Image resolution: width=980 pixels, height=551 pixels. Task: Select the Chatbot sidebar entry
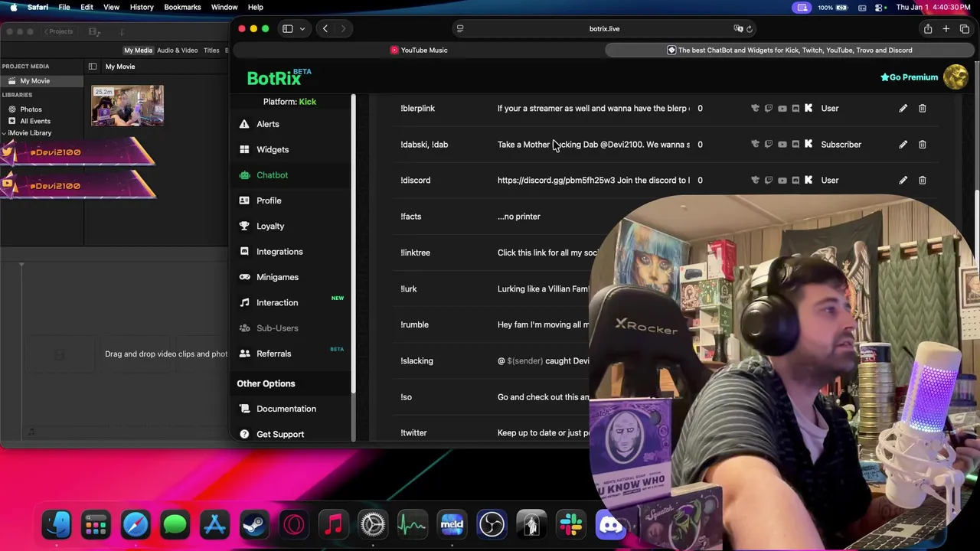pos(272,175)
